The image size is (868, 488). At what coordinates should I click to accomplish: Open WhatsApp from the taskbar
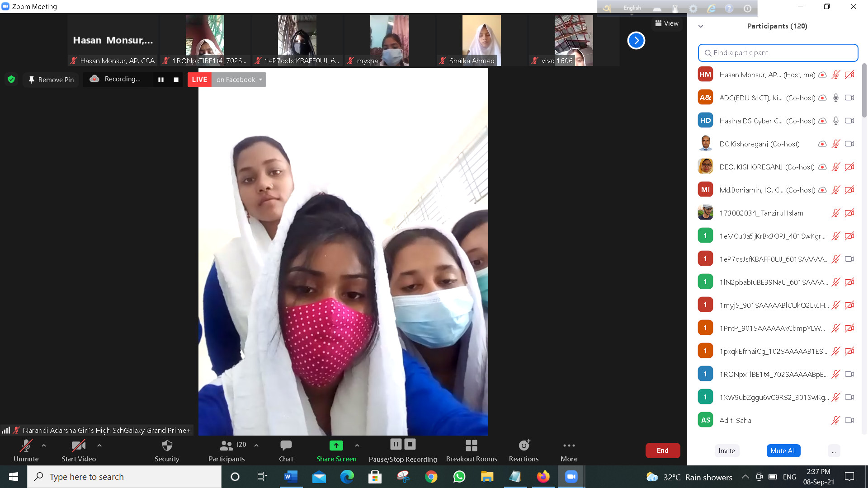click(459, 477)
